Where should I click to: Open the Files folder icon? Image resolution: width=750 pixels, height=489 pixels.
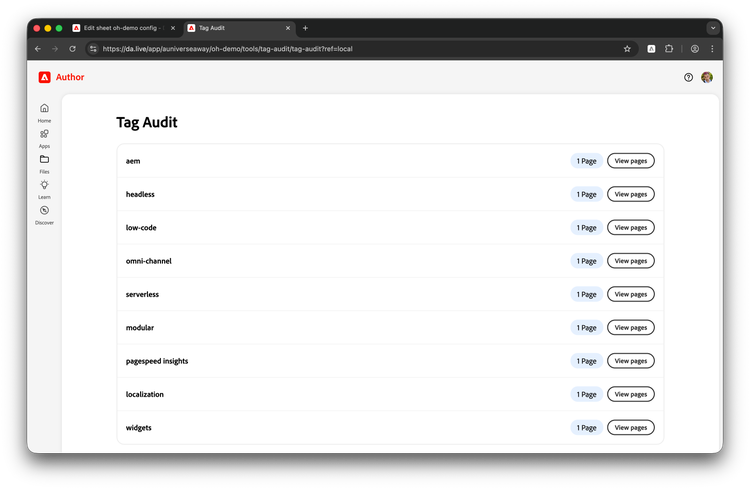click(44, 160)
